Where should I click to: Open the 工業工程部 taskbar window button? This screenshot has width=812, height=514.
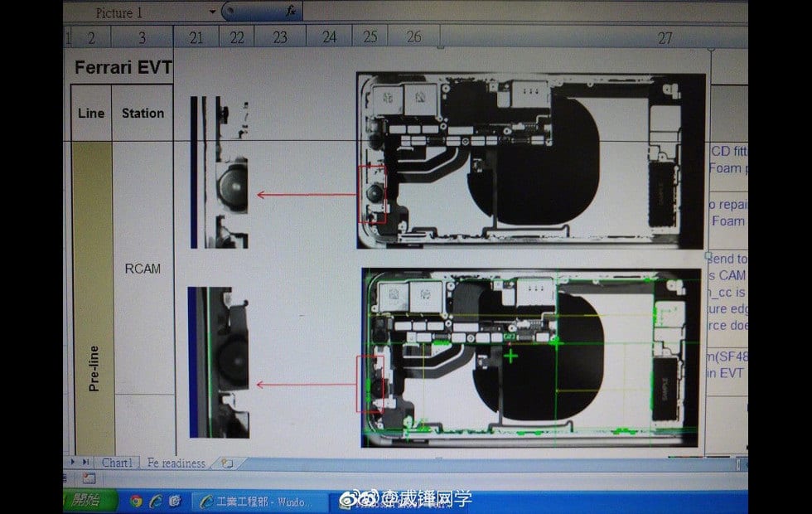tap(255, 502)
